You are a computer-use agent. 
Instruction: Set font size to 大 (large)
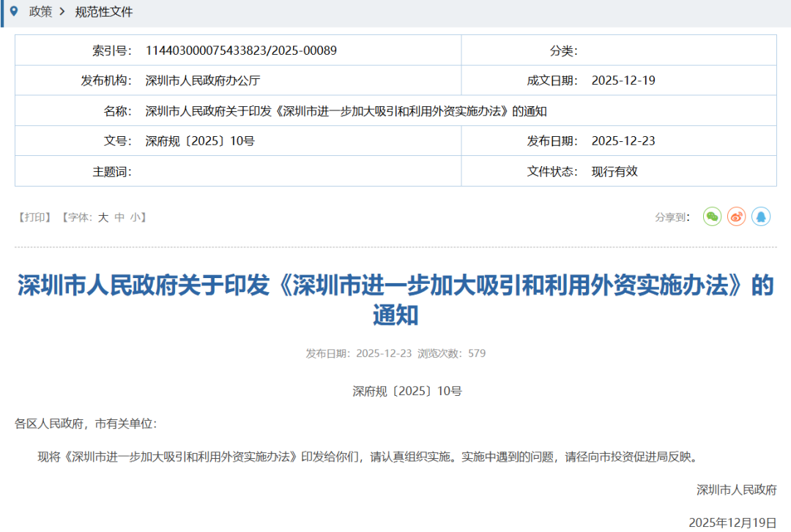(x=103, y=217)
